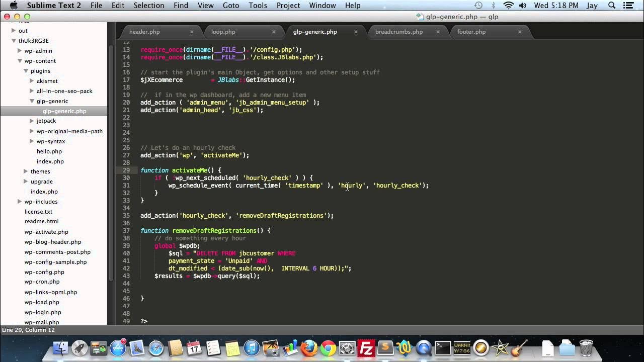Close the breadcrumbs.php tab
The width and height of the screenshot is (644, 362).
click(438, 31)
